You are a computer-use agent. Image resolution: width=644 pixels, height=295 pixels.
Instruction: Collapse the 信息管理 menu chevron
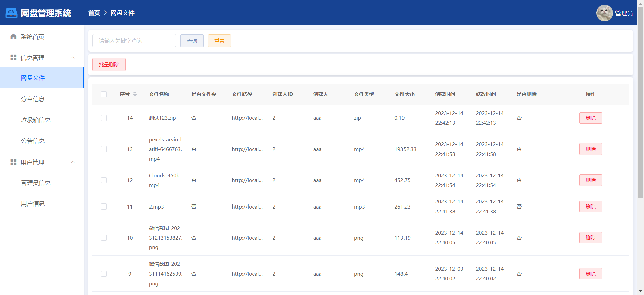tap(73, 58)
